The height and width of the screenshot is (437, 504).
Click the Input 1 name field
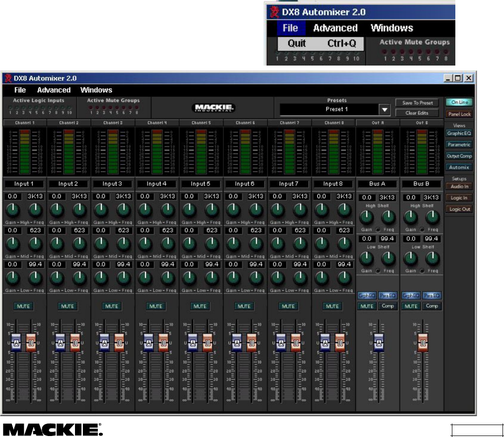(x=24, y=184)
